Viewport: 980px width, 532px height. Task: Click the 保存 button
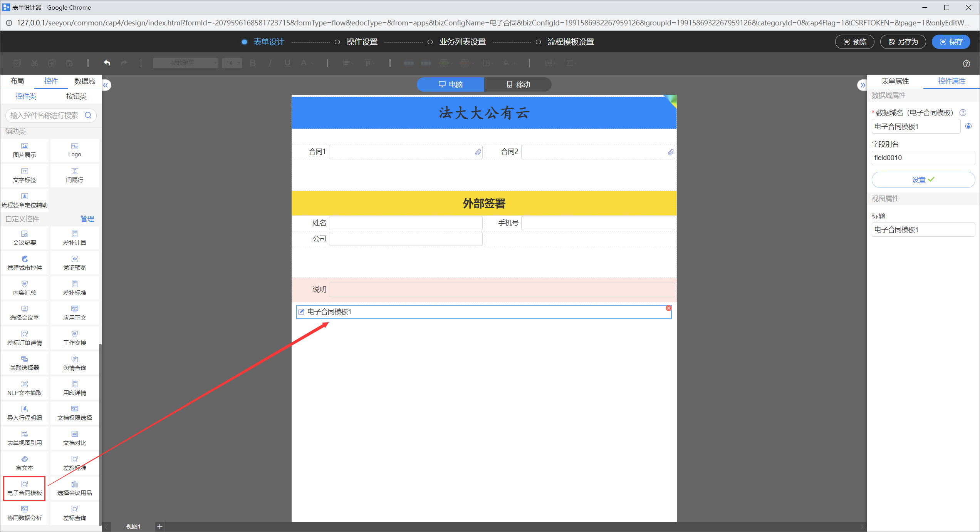[951, 42]
